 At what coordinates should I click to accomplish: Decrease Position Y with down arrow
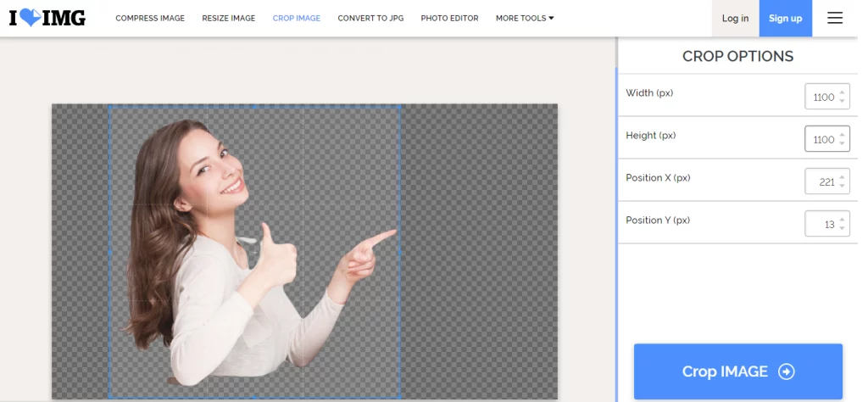842,229
